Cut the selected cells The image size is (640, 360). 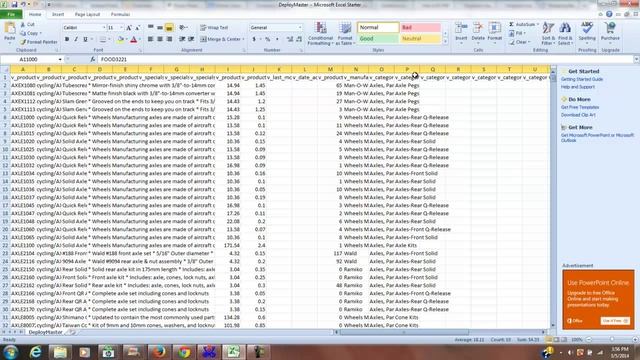click(27, 25)
